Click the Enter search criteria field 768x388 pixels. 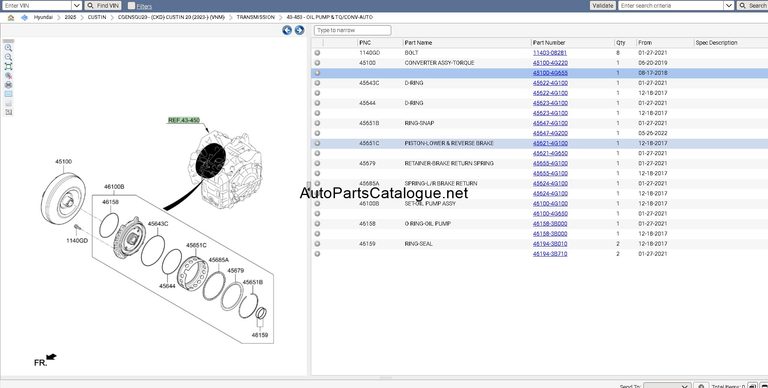point(671,5)
